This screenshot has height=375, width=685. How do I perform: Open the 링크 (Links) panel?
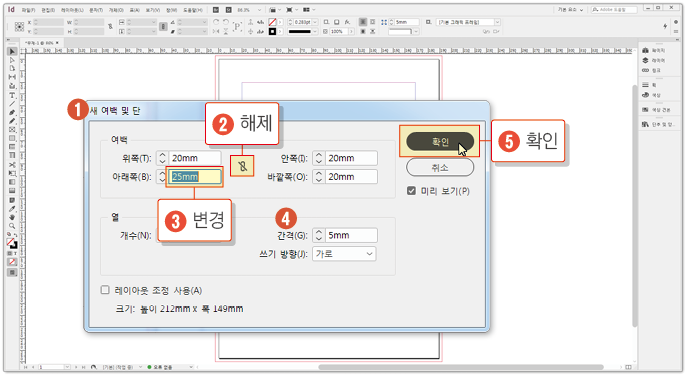tap(651, 70)
